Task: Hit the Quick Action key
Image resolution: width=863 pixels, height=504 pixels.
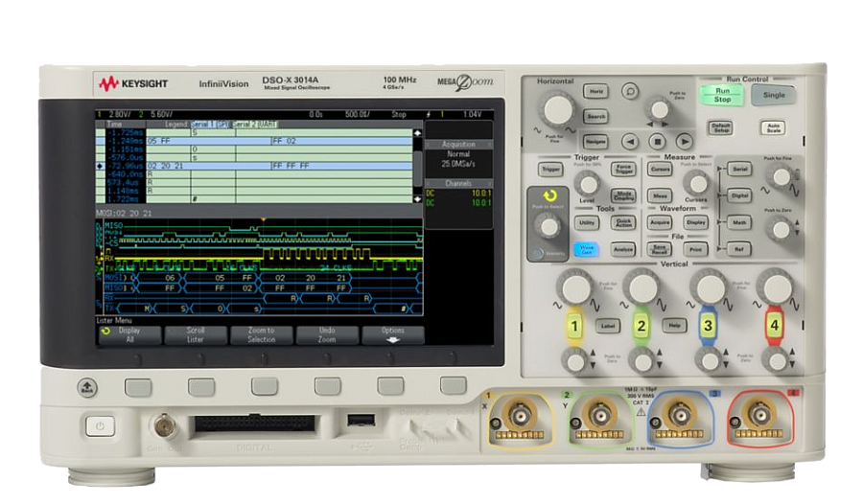Action: coord(623,223)
